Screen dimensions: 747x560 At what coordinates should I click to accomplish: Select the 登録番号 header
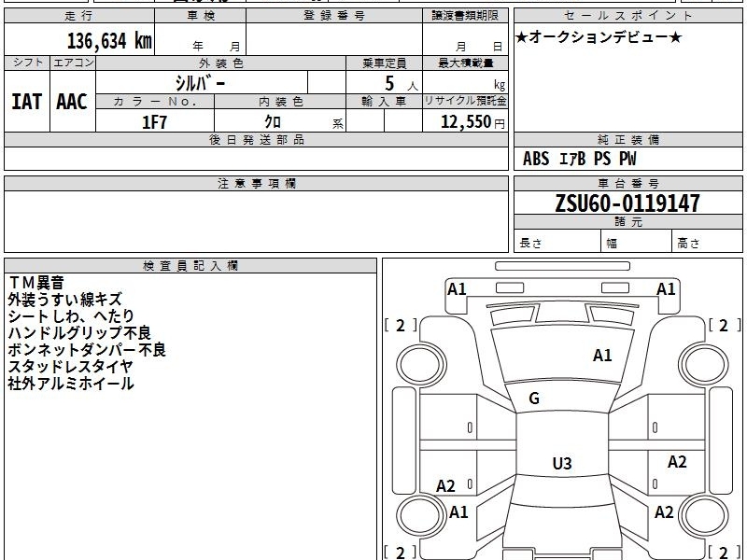pyautogui.click(x=334, y=16)
